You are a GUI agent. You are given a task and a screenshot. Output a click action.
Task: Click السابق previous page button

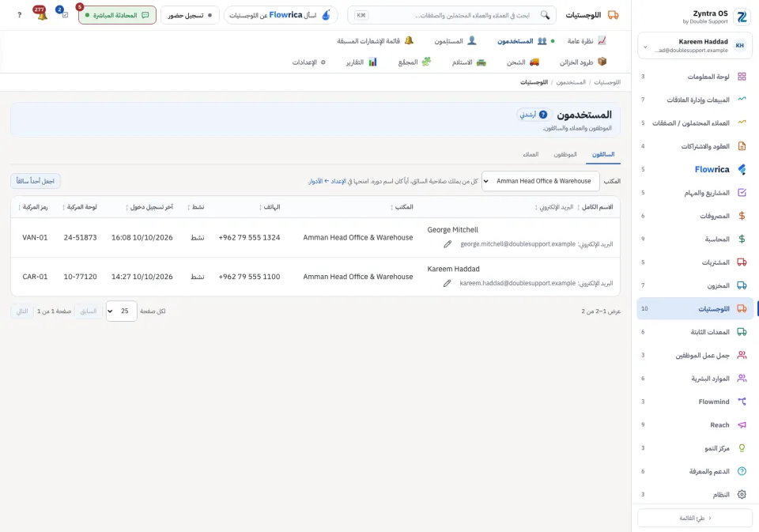point(89,311)
